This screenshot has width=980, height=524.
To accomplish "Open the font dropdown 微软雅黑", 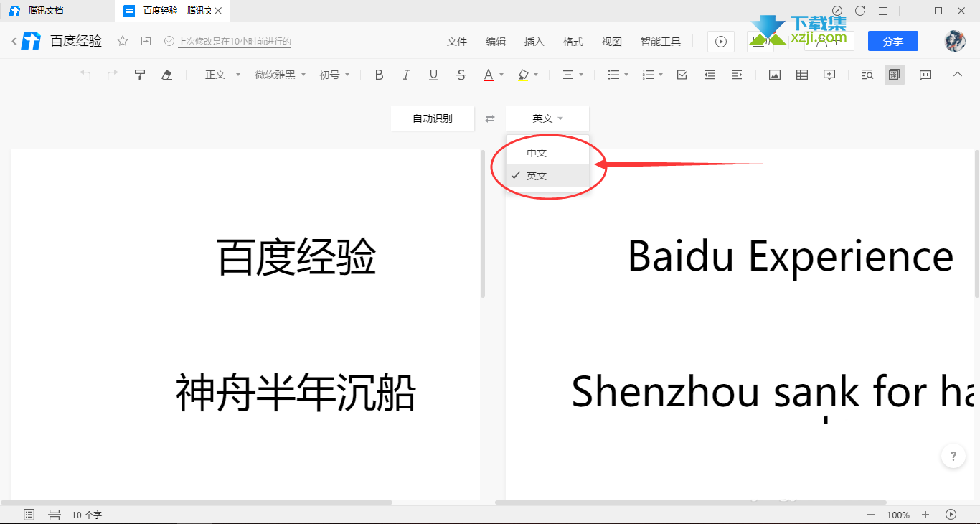I will pos(281,75).
